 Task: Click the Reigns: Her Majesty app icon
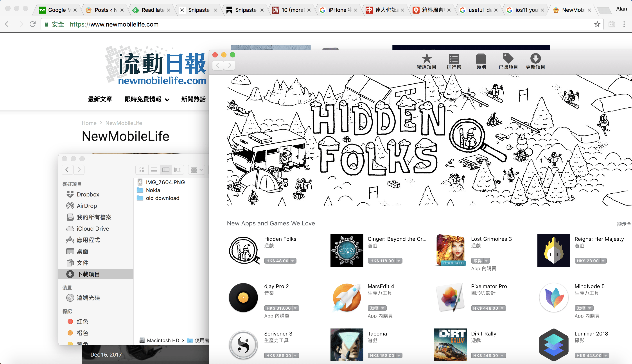point(554,250)
